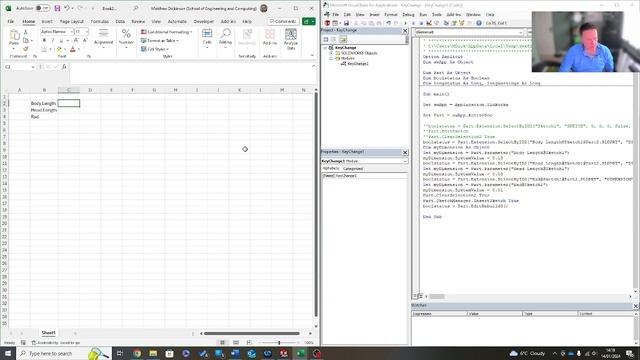Collapse the KeyChange project tree node
The image size is (640, 360).
coord(325,48)
